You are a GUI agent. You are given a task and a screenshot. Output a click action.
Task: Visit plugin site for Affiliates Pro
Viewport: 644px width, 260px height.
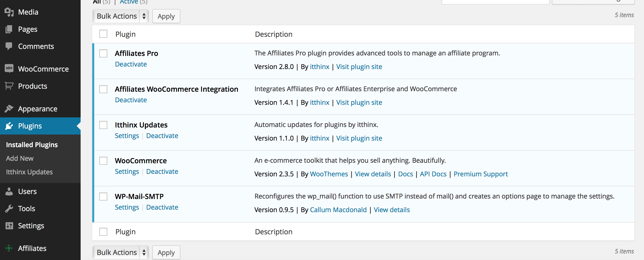[359, 67]
